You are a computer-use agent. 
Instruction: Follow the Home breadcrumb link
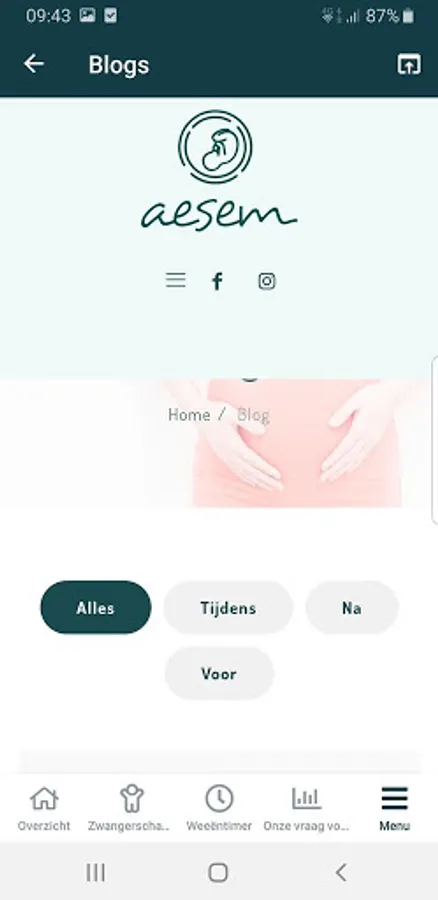click(x=189, y=415)
